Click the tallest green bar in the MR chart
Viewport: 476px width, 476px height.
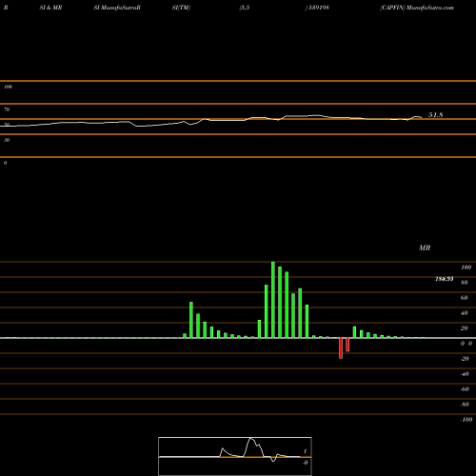(273, 300)
